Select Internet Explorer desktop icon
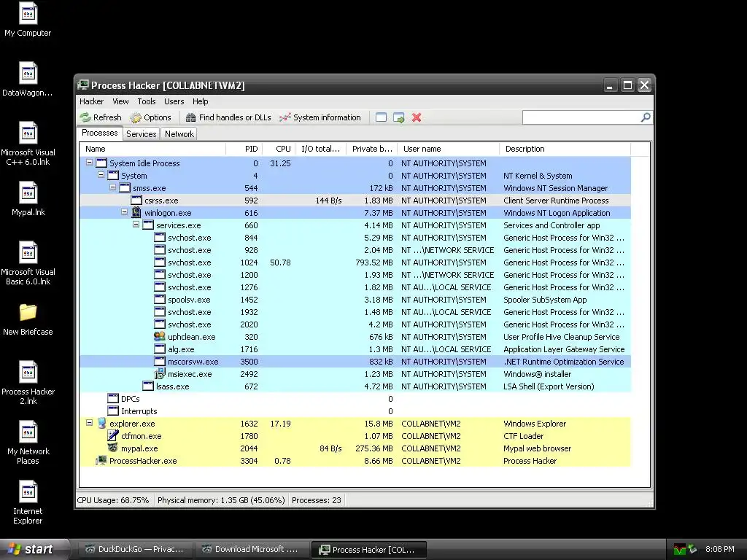The image size is (747, 560). click(x=28, y=503)
